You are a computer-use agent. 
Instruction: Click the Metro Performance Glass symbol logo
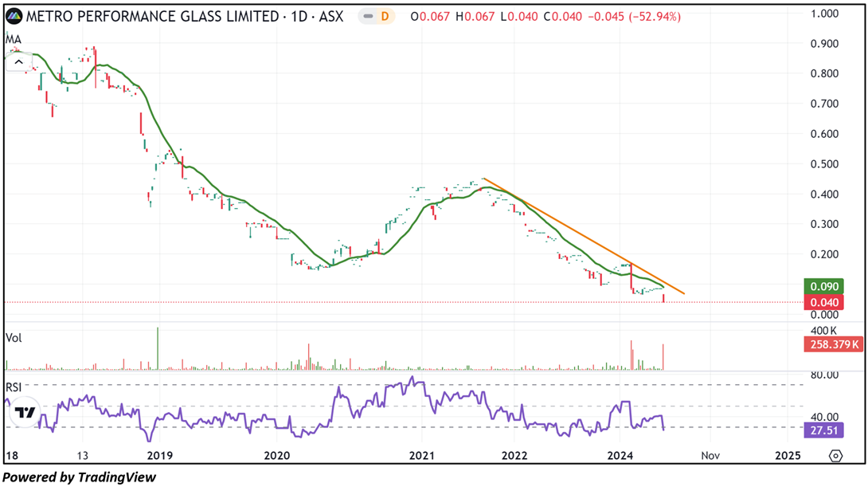pyautogui.click(x=14, y=17)
